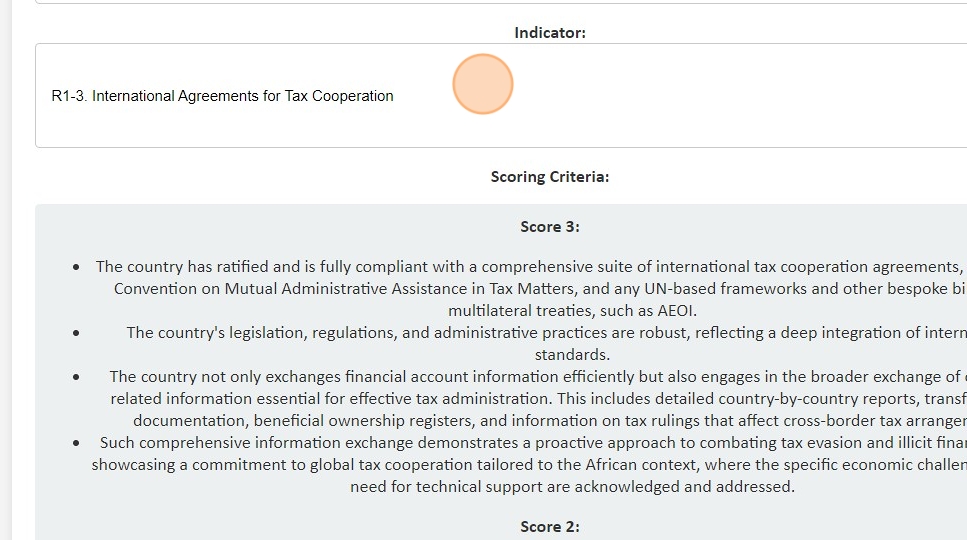Select the 'Score 2:' heading

click(x=550, y=527)
